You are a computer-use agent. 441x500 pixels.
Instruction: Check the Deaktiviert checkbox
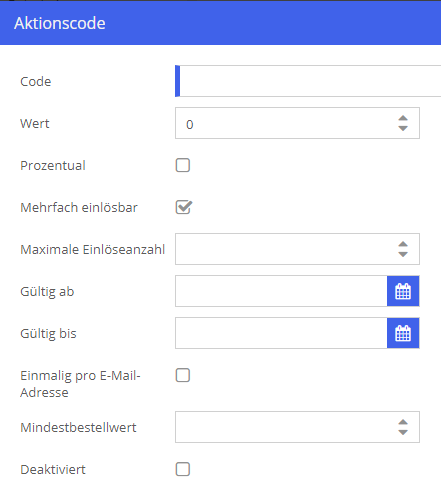183,469
